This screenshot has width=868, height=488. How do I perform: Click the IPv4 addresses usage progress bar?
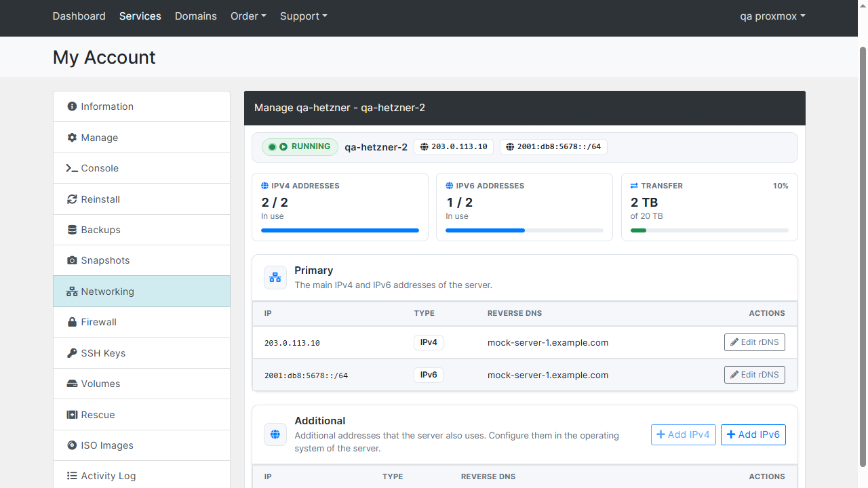[340, 230]
